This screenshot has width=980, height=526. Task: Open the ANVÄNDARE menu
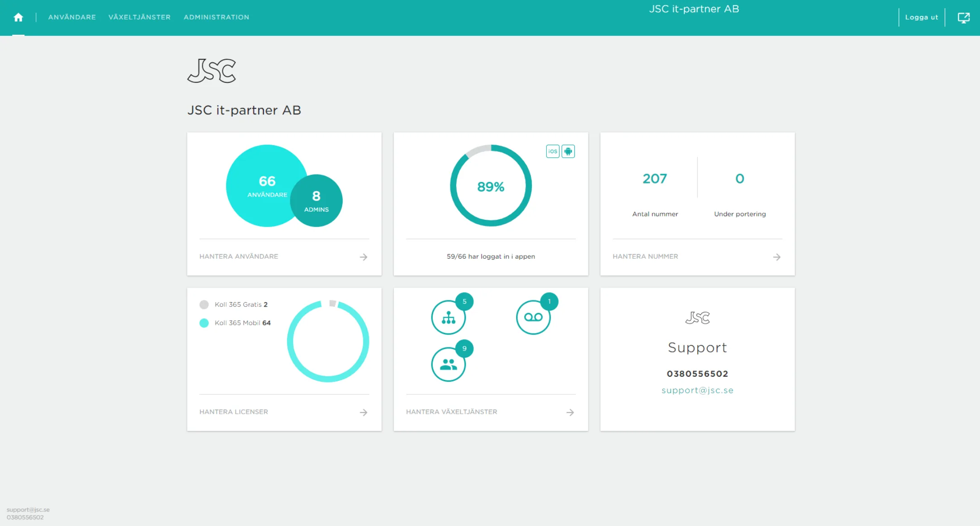click(x=72, y=17)
